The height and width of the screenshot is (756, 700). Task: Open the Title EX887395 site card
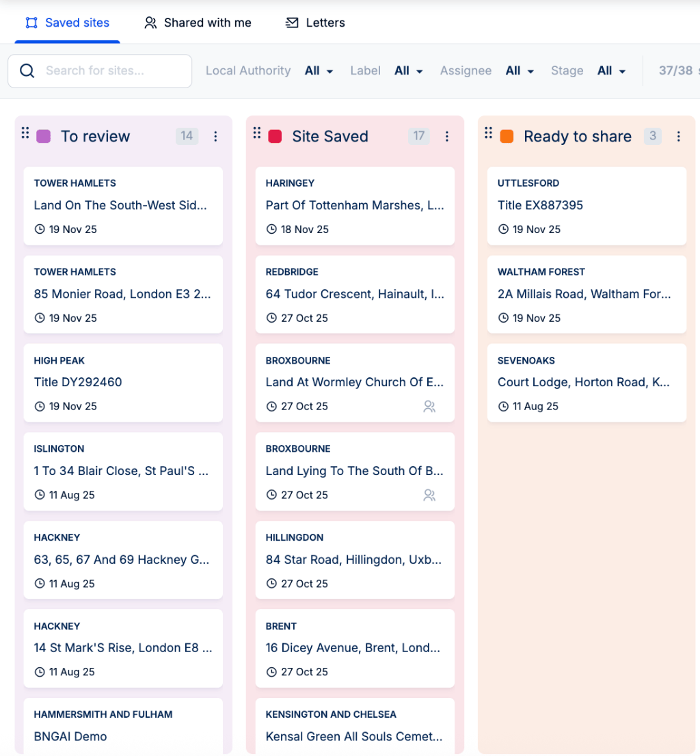[587, 206]
